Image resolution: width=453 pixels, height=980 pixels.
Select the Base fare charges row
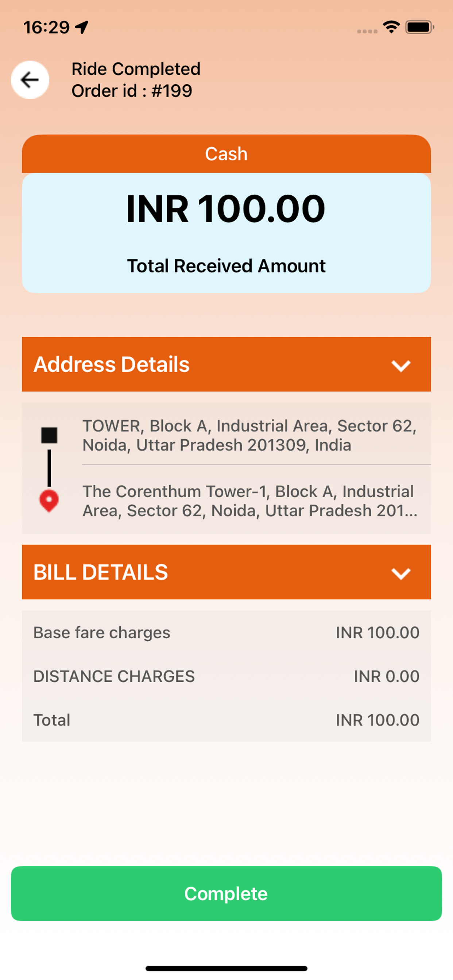(x=226, y=632)
